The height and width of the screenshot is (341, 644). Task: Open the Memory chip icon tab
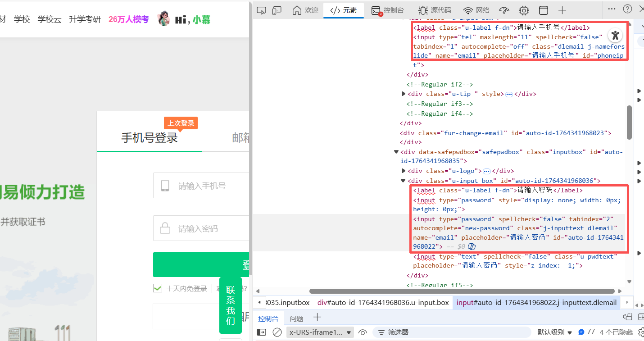point(524,10)
